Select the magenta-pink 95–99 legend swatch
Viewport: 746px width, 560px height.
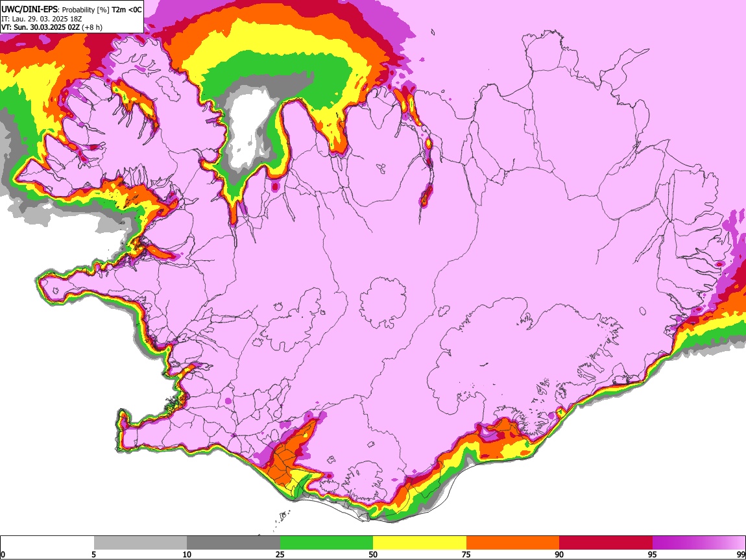[699, 542]
